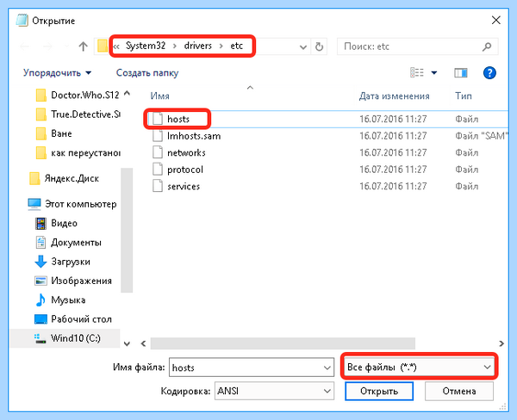The width and height of the screenshot is (517, 420).
Task: Click the services file icon
Action: point(158,186)
